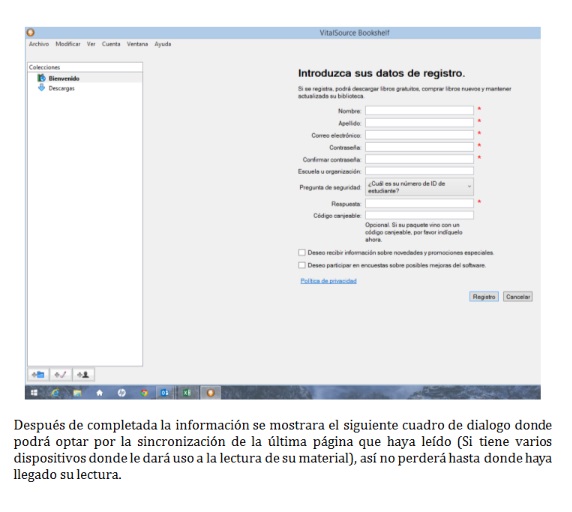This screenshot has width=572, height=512.
Task: Click the Colecciones panel header
Action: point(85,67)
